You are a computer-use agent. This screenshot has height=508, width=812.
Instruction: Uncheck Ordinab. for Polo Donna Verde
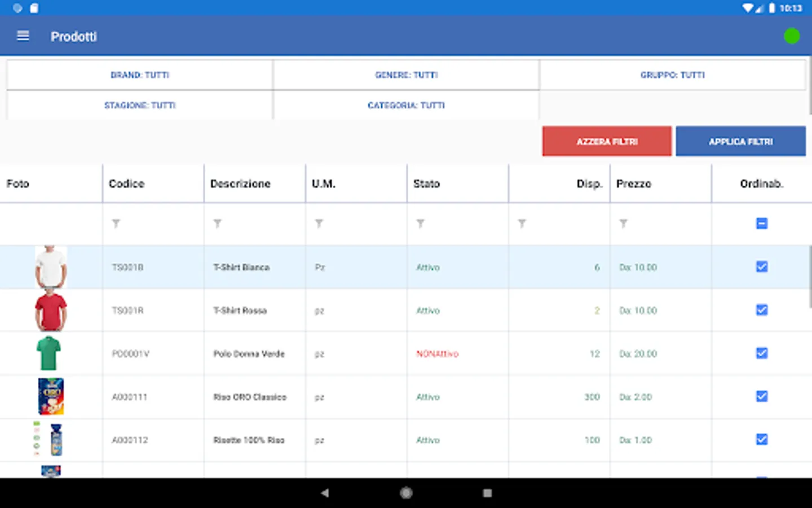pyautogui.click(x=762, y=353)
